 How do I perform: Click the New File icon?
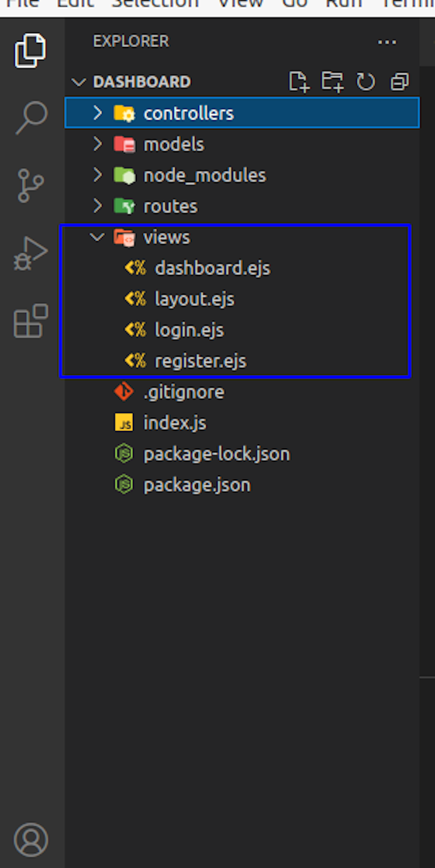point(299,82)
